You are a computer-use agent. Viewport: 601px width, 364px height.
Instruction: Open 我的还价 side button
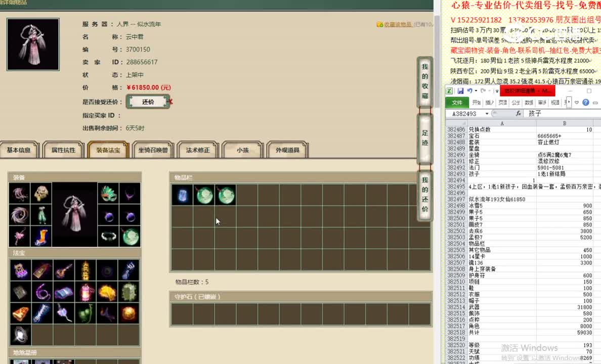pos(424,195)
